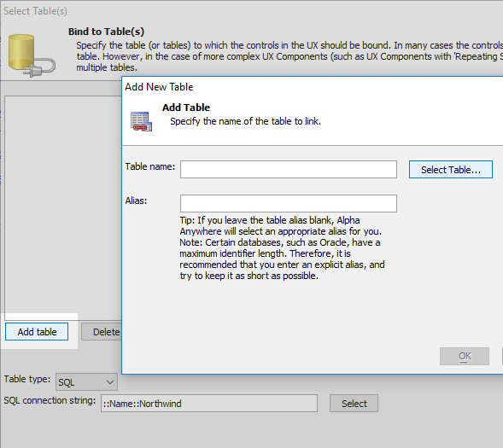503x448 pixels.
Task: Expand the chevron arrow on SQL combo box
Action: click(x=109, y=382)
